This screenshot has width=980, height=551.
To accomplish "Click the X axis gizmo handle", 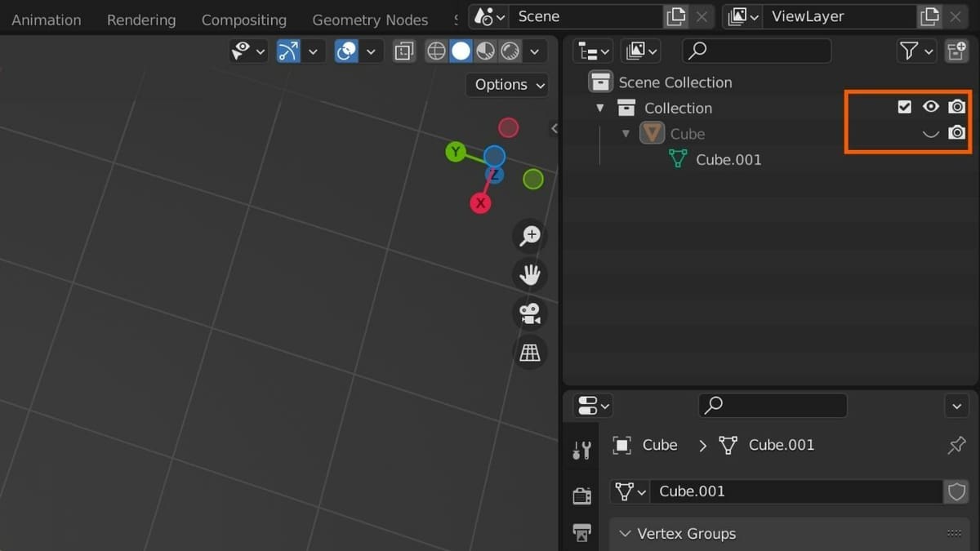I will [480, 203].
